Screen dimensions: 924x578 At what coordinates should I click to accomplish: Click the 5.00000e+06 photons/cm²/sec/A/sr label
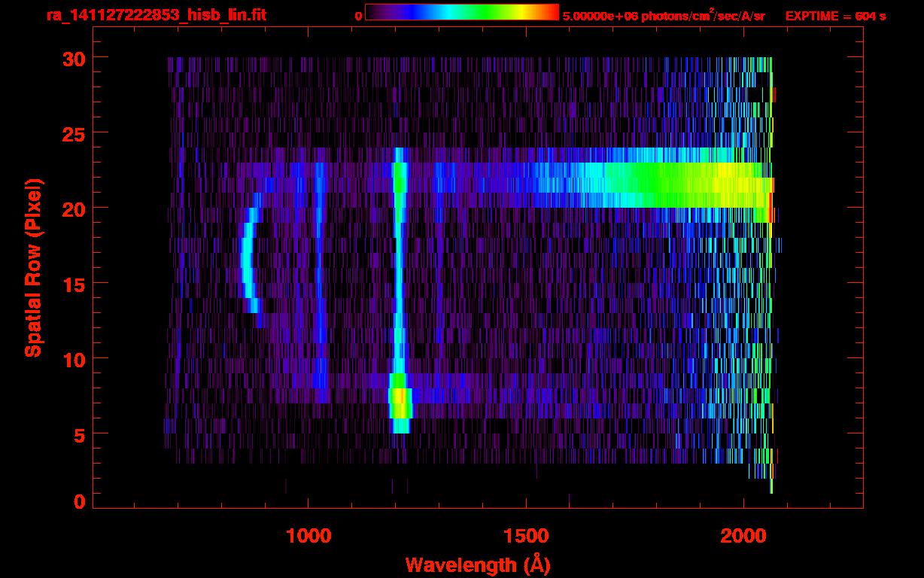(664, 15)
